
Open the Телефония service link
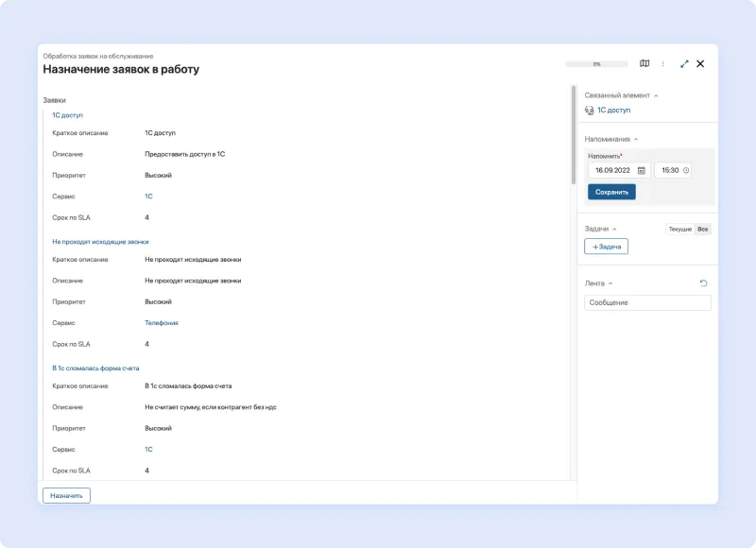point(161,323)
